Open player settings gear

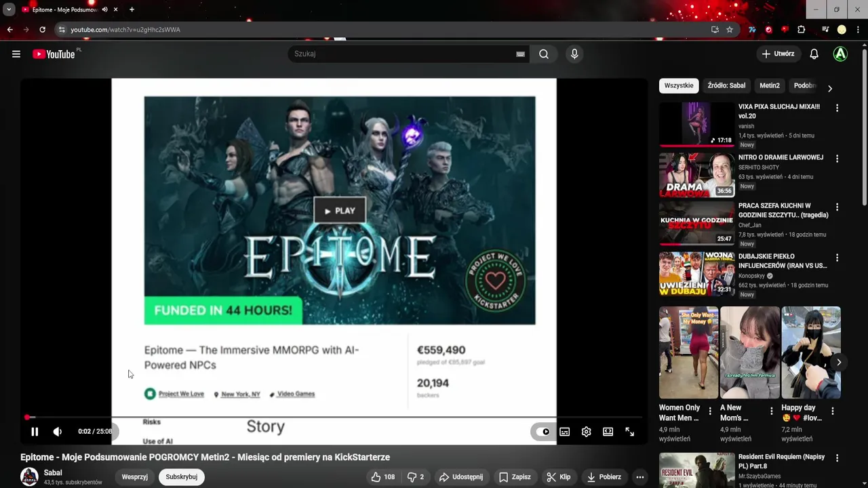pos(587,431)
